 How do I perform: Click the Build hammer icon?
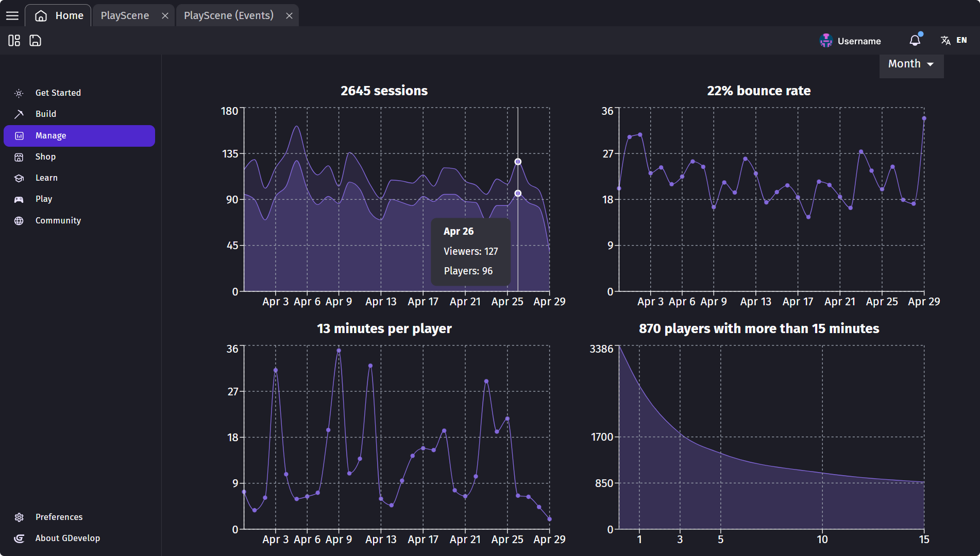pyautogui.click(x=19, y=114)
